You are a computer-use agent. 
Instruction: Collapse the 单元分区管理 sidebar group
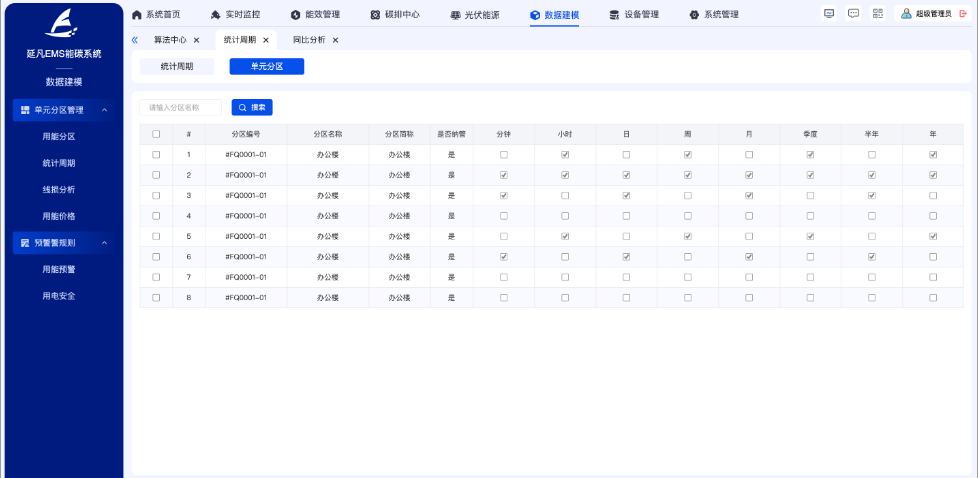[x=105, y=109]
